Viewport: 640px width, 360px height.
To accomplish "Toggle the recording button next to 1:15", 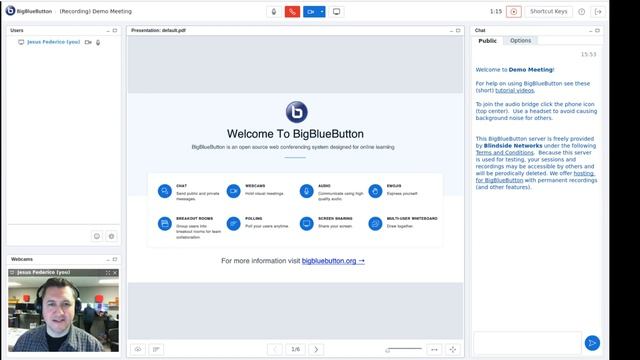I will pyautogui.click(x=514, y=12).
